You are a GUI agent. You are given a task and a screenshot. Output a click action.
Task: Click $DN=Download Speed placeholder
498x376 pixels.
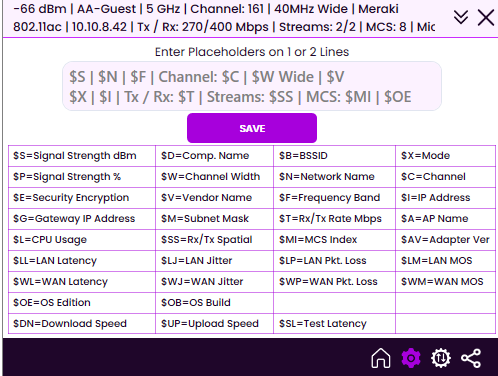82,323
